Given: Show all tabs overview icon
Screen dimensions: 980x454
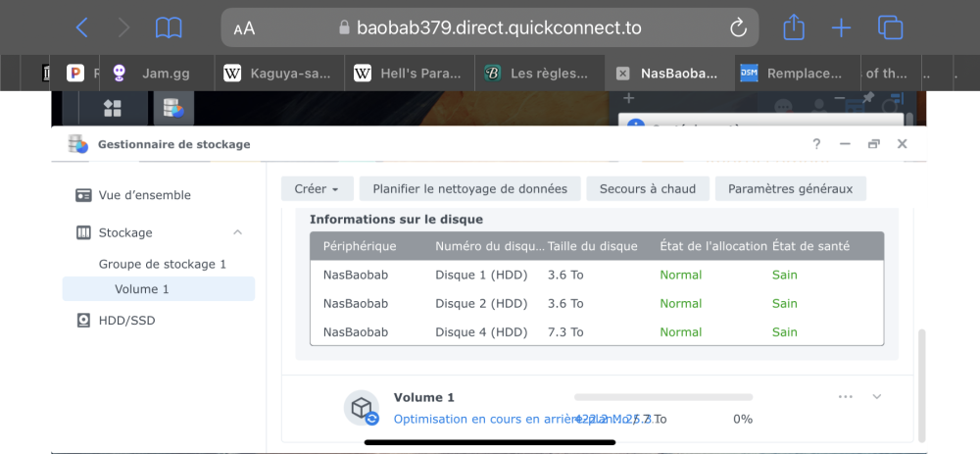Looking at the screenshot, I should pyautogui.click(x=890, y=27).
